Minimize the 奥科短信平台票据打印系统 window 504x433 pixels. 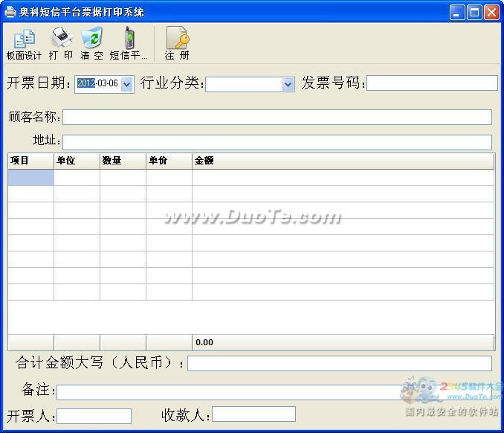click(x=457, y=13)
